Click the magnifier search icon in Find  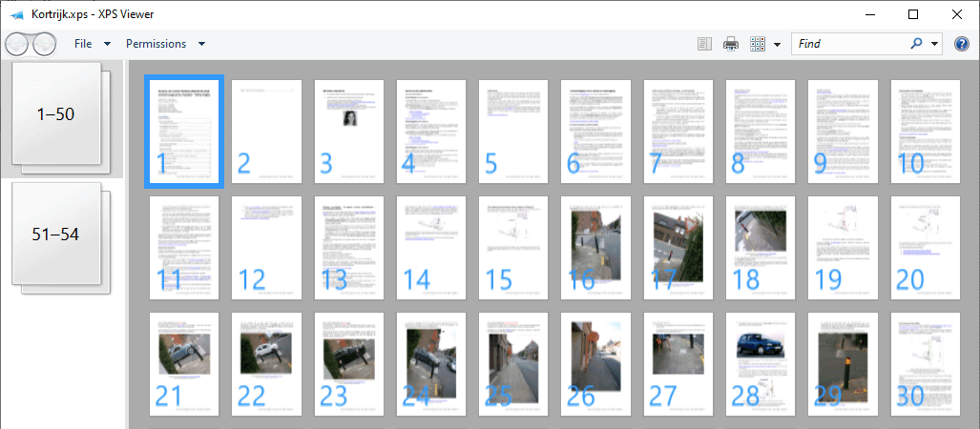916,44
